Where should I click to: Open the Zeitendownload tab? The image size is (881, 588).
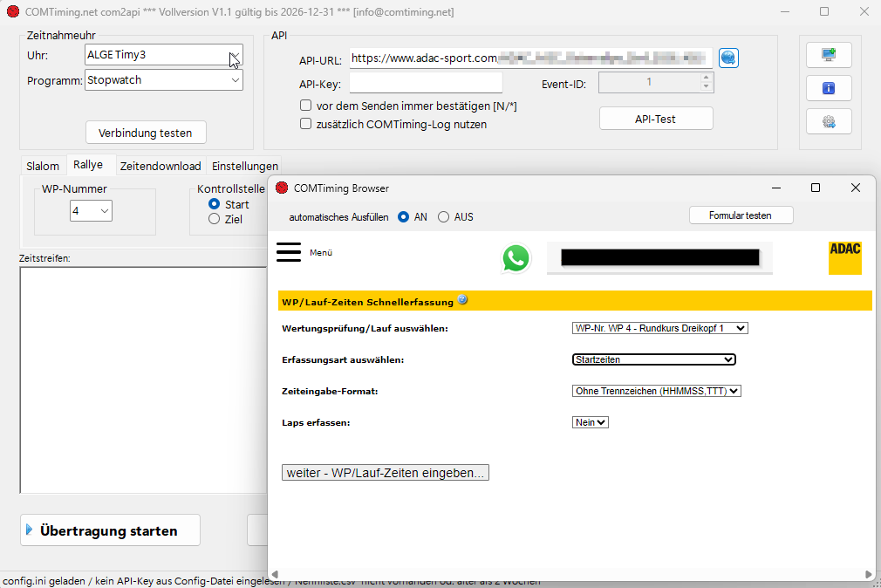tap(160, 166)
